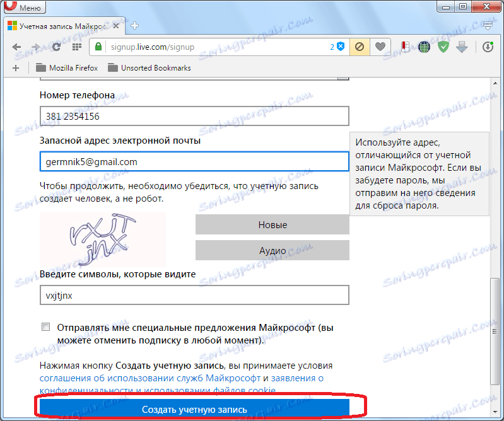
Task: Play audio captcha with Аудио button
Action: click(273, 250)
